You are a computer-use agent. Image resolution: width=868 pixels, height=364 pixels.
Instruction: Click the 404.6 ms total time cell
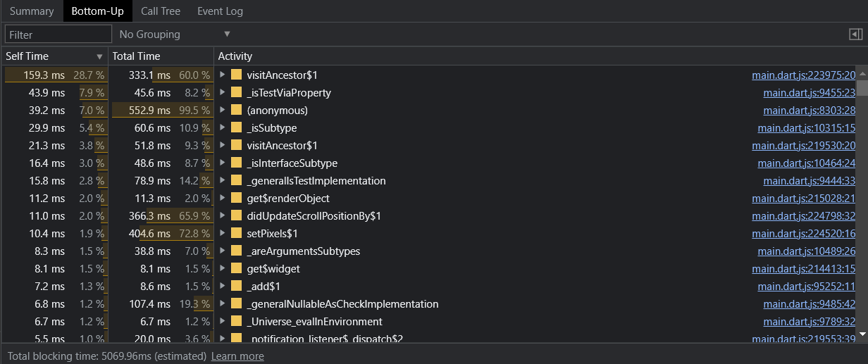[x=161, y=233]
